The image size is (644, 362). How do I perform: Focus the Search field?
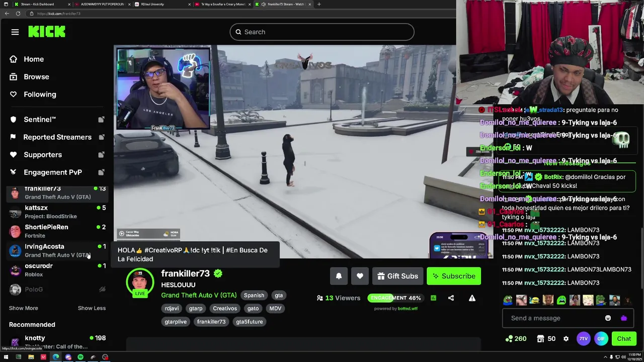point(322,32)
